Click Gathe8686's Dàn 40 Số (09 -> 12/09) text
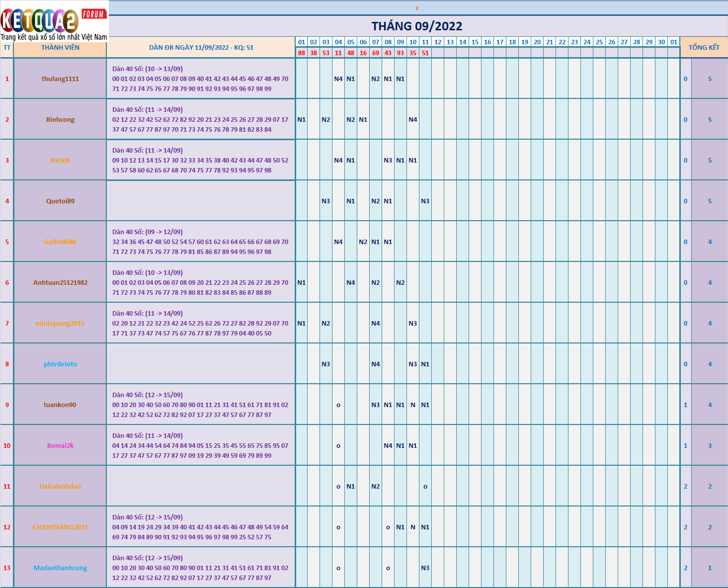 [x=148, y=232]
